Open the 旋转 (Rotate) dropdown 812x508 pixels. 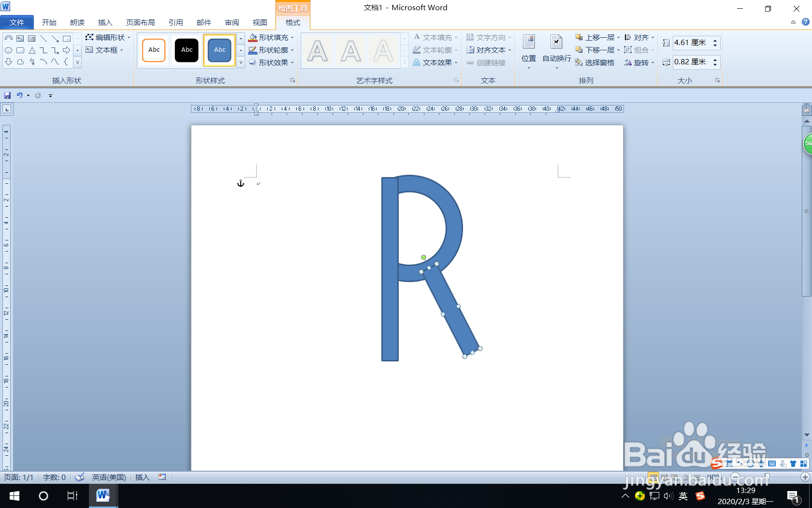pyautogui.click(x=639, y=62)
